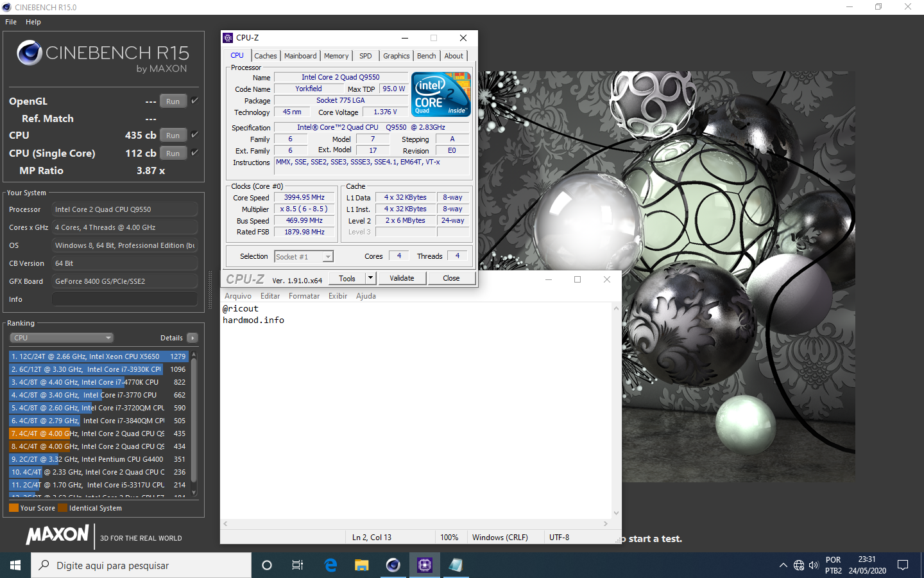Run the CPU benchmark

coord(173,136)
